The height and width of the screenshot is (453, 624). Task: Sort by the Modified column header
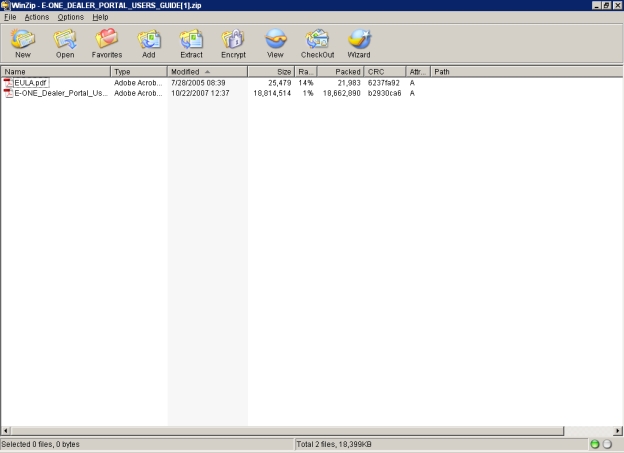tap(207, 72)
